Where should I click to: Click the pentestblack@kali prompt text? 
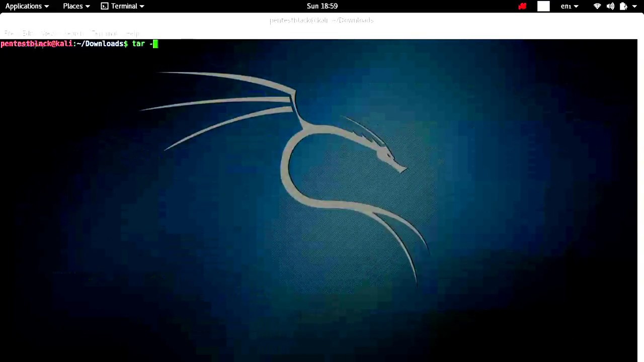(x=36, y=44)
